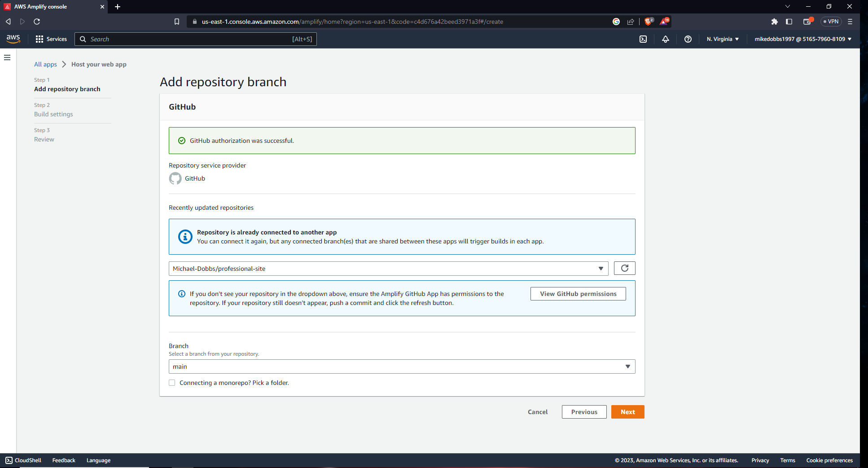Viewport: 868px width, 468px height.
Task: Open the repository dropdown Michael-Dobbs/professional-site
Action: coord(388,269)
